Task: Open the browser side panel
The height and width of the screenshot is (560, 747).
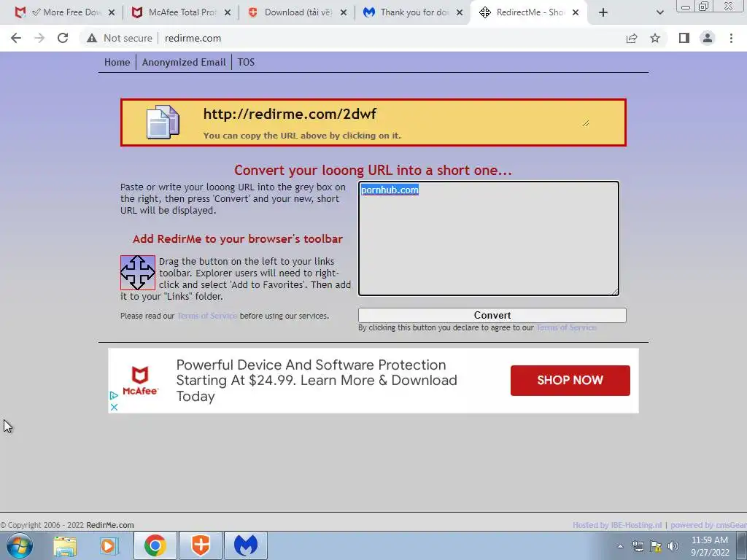Action: [684, 38]
